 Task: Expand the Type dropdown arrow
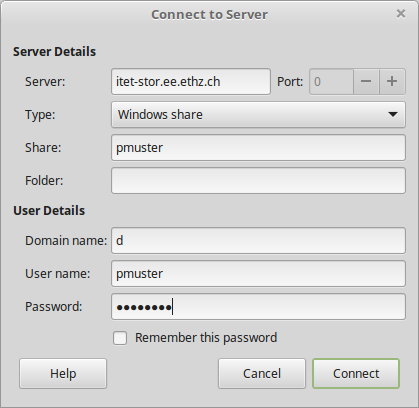coord(393,114)
